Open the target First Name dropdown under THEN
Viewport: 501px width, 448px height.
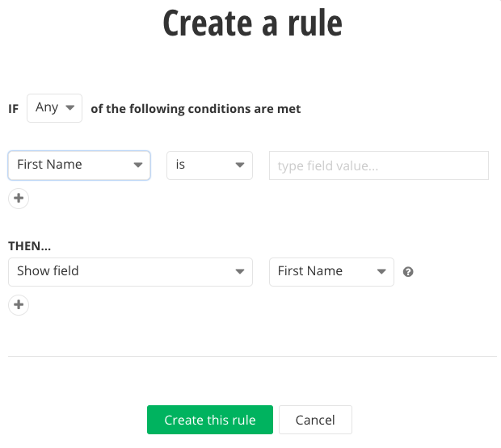coord(331,272)
